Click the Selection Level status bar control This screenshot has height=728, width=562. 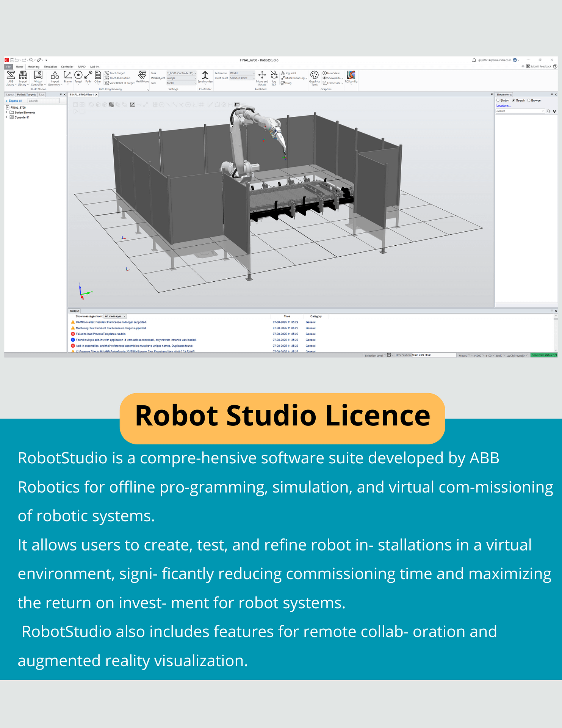[375, 356]
